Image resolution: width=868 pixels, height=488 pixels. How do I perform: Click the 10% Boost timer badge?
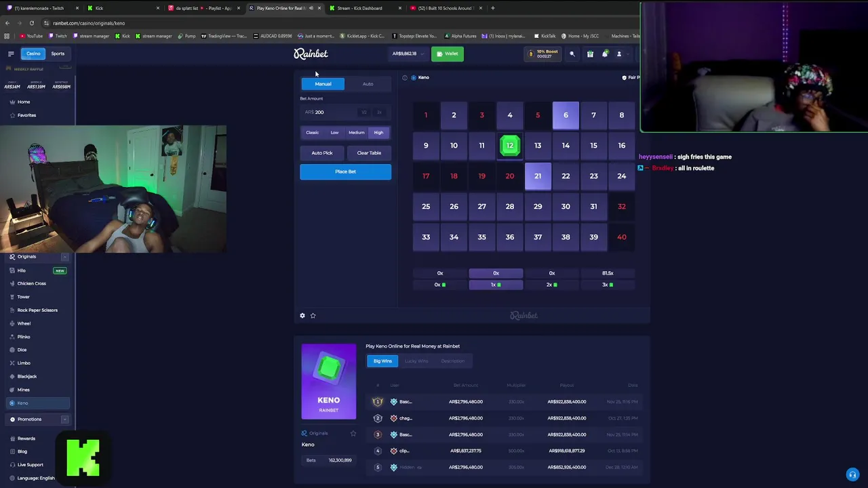click(x=542, y=54)
